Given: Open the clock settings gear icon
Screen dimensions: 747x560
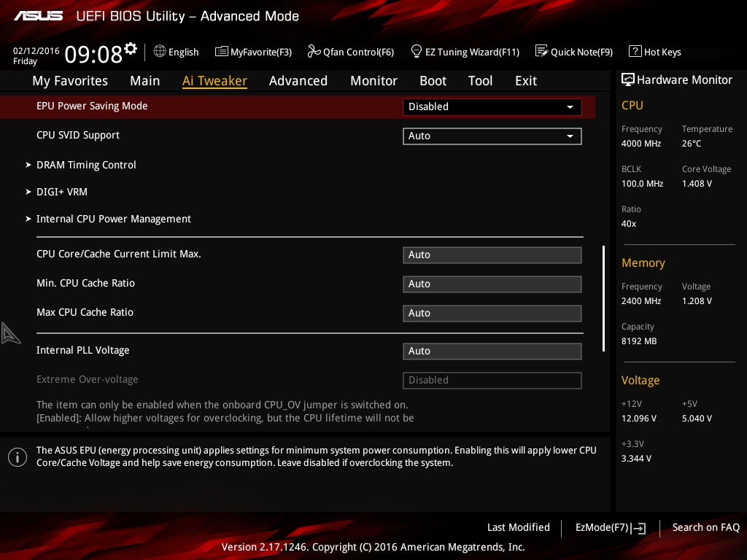Looking at the screenshot, I should [x=131, y=48].
